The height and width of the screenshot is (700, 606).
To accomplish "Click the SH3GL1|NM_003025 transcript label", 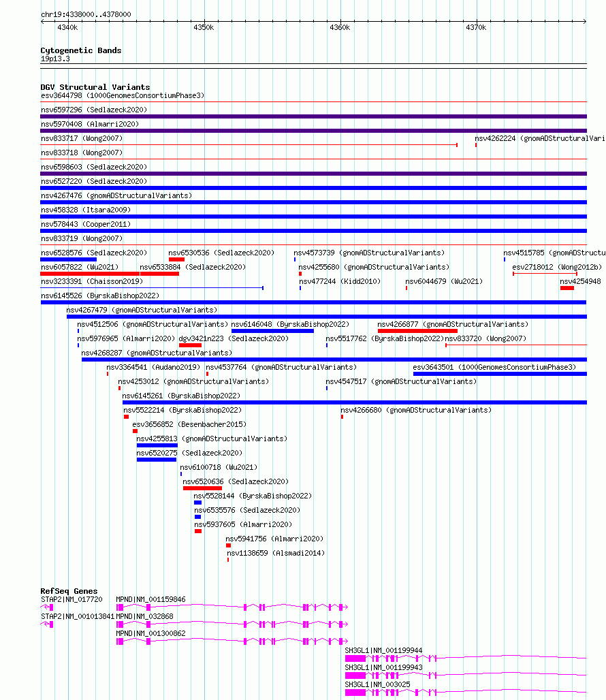I will coord(377,684).
